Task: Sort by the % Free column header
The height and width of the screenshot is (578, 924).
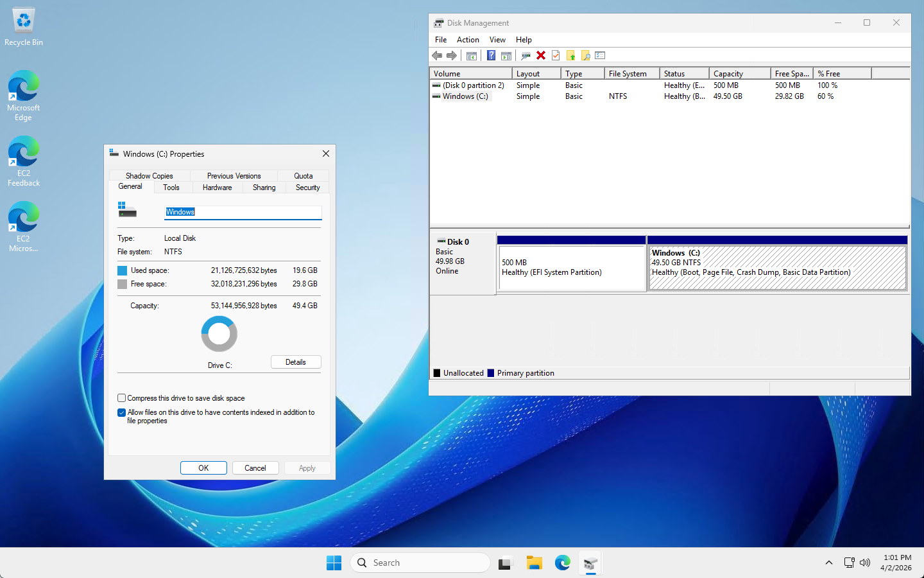Action: [x=843, y=74]
